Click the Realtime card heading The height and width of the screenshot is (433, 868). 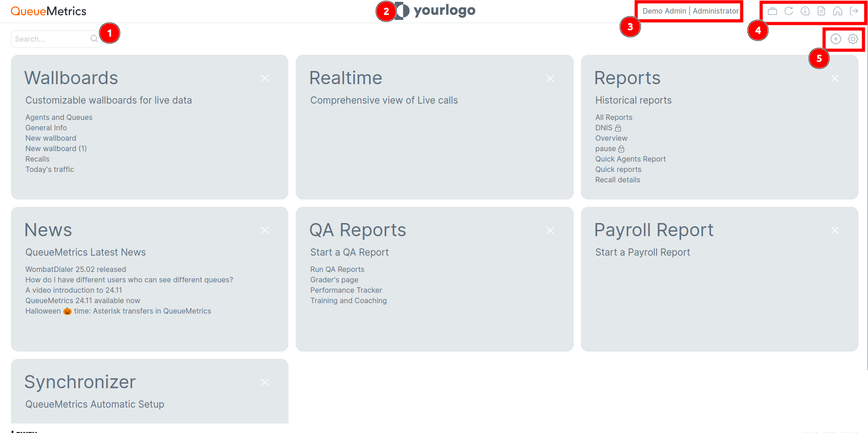(346, 78)
